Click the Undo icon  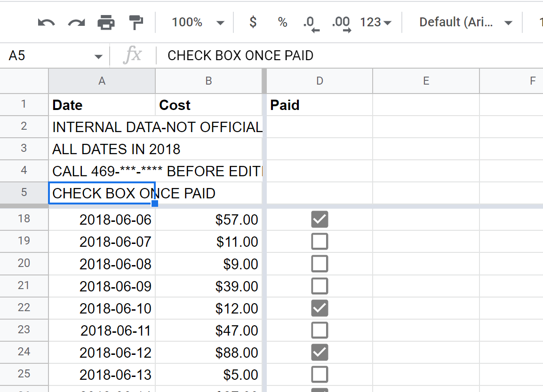[46, 22]
